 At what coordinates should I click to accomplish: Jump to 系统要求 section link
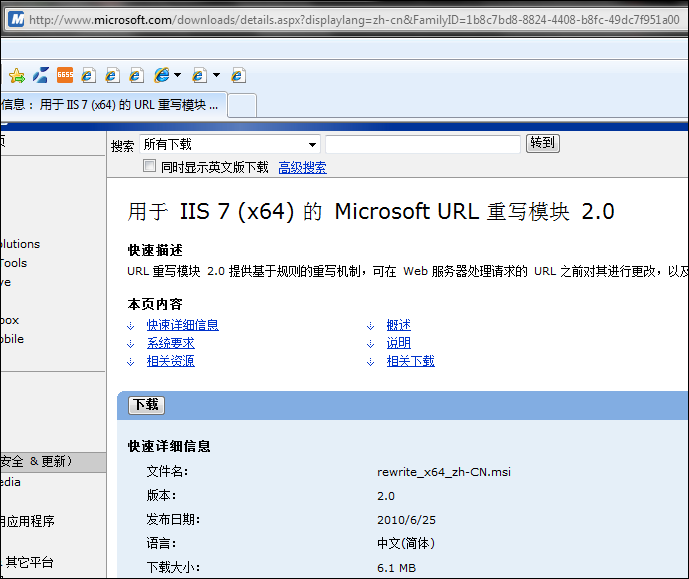tap(170, 343)
